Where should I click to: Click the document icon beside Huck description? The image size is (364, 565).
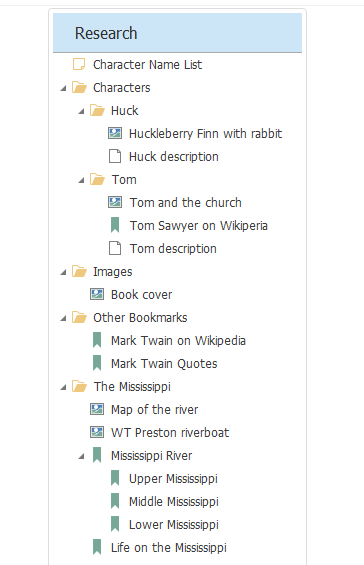click(115, 156)
